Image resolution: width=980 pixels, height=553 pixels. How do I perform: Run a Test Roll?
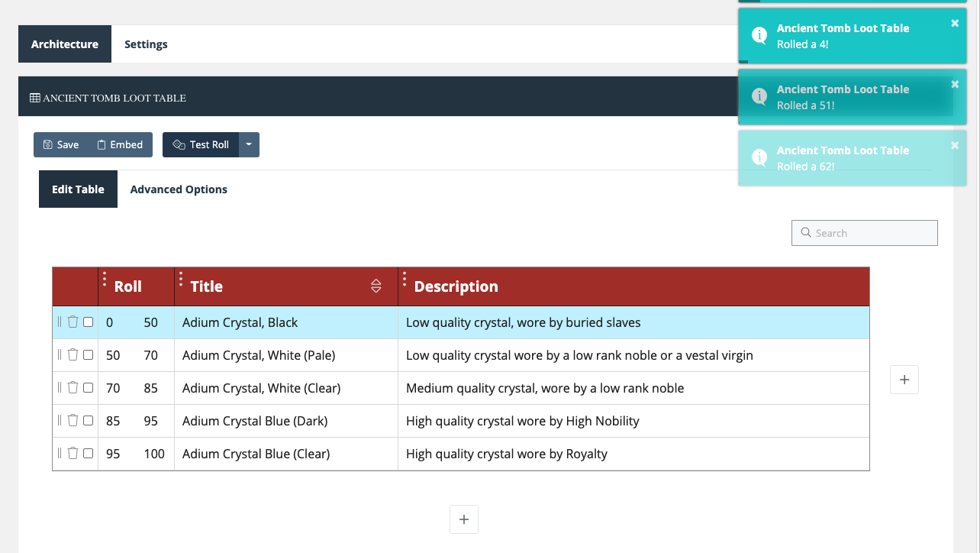[201, 145]
